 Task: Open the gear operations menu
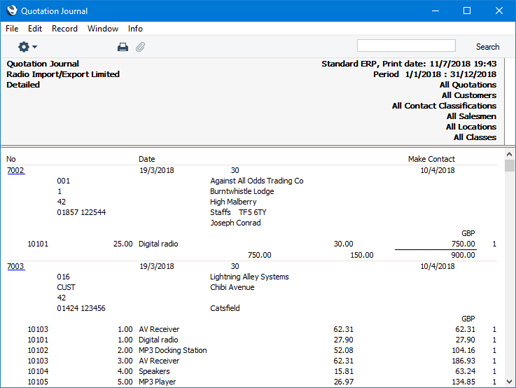[27, 47]
